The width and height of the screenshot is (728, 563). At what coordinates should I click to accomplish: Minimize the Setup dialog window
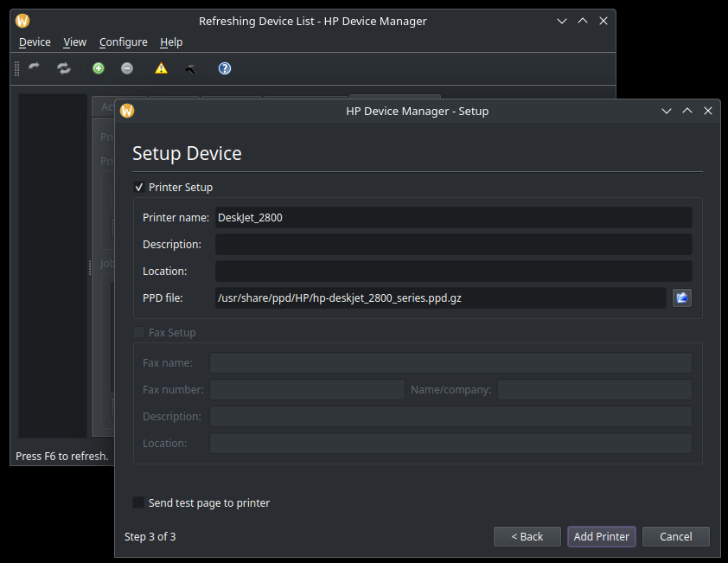pos(667,111)
